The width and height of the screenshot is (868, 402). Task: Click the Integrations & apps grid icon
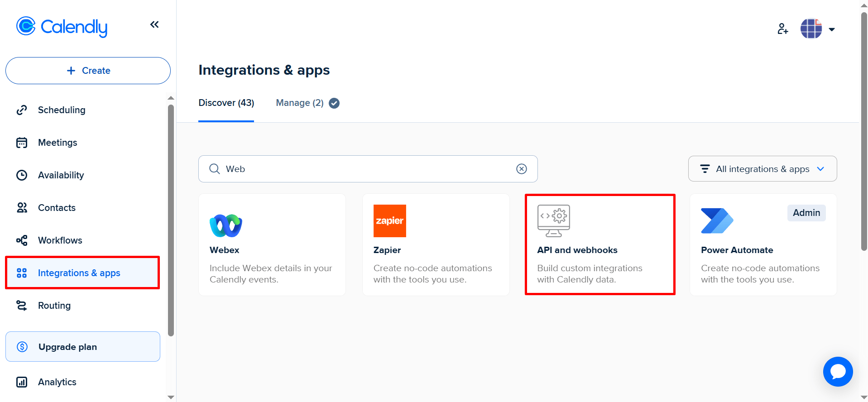pos(22,273)
